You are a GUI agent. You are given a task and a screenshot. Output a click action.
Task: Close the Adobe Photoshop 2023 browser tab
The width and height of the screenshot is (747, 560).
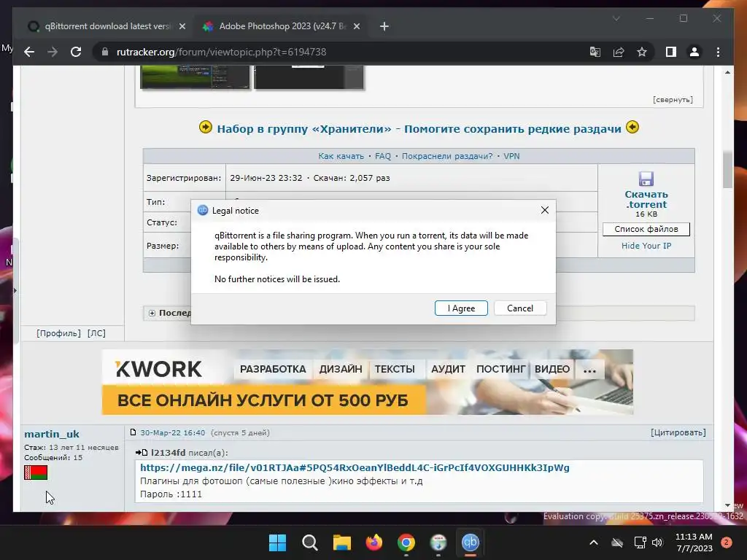(x=356, y=26)
